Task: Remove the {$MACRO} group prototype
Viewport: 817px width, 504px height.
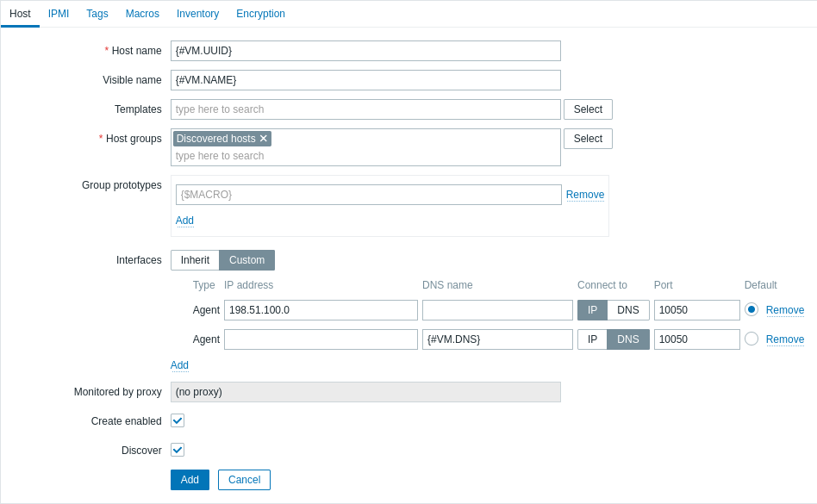Action: (585, 195)
